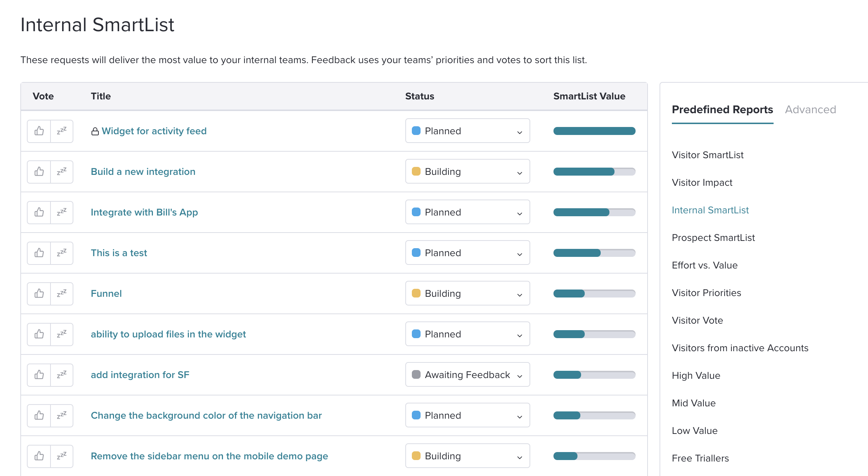
Task: Open Effort vs. Value report
Action: 705,265
